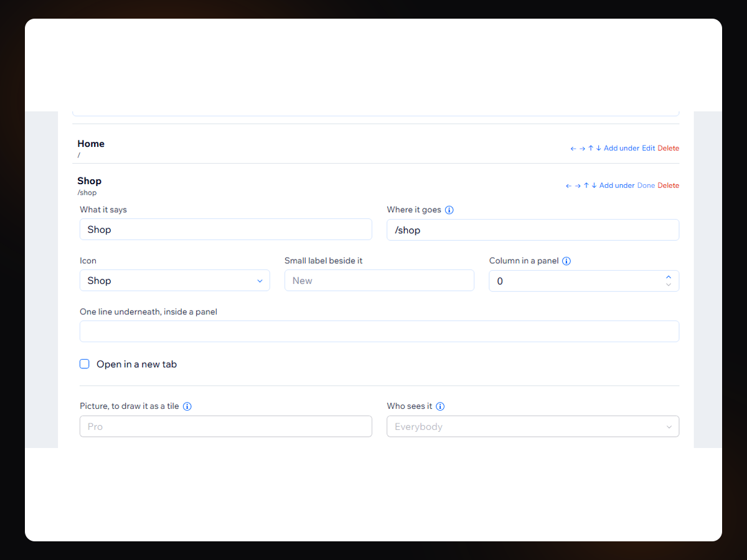
Task: Open the Icon dropdown showing Shop
Action: pos(175,281)
